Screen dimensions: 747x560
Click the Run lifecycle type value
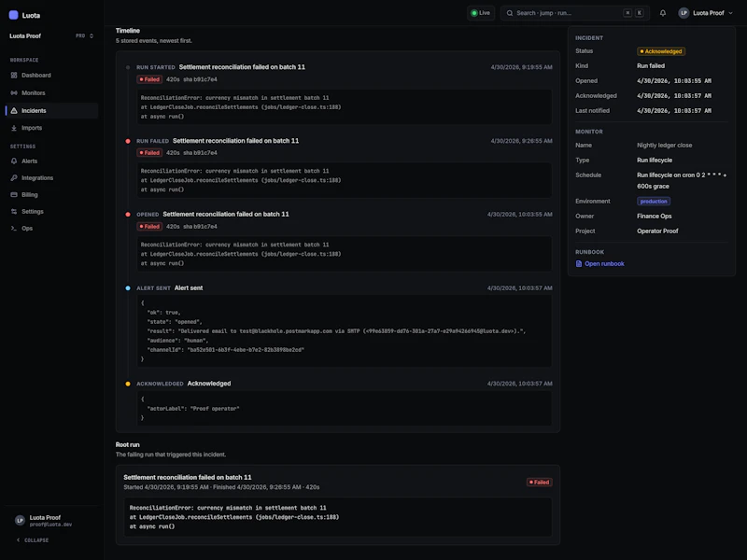(655, 160)
